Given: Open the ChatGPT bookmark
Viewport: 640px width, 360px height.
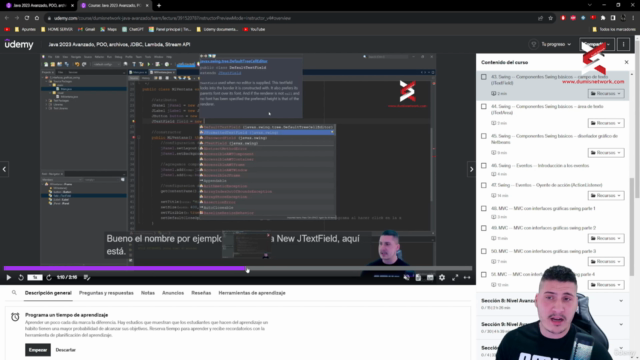Looking at the screenshot, I should (x=133, y=29).
